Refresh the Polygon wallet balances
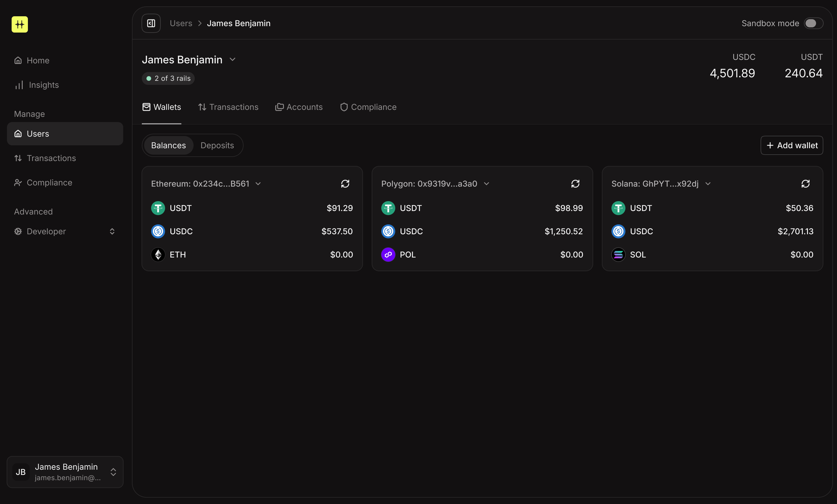 click(x=575, y=184)
